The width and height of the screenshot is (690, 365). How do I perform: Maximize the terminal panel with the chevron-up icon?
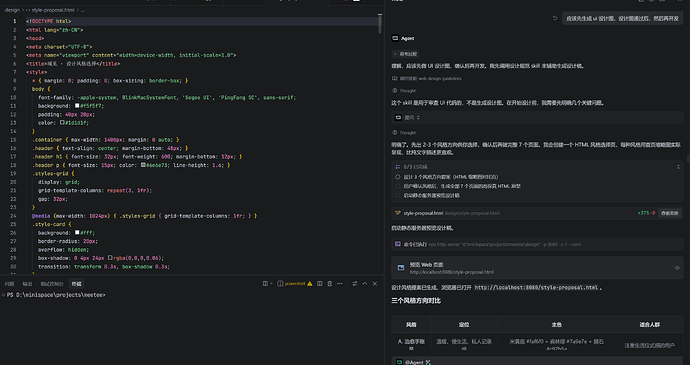(x=365, y=284)
